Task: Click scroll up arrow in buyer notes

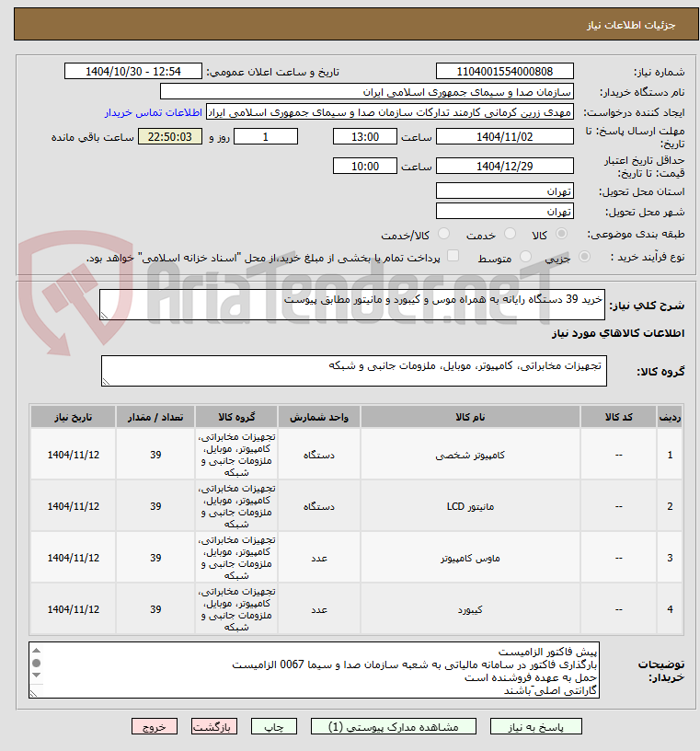Action: [37, 651]
